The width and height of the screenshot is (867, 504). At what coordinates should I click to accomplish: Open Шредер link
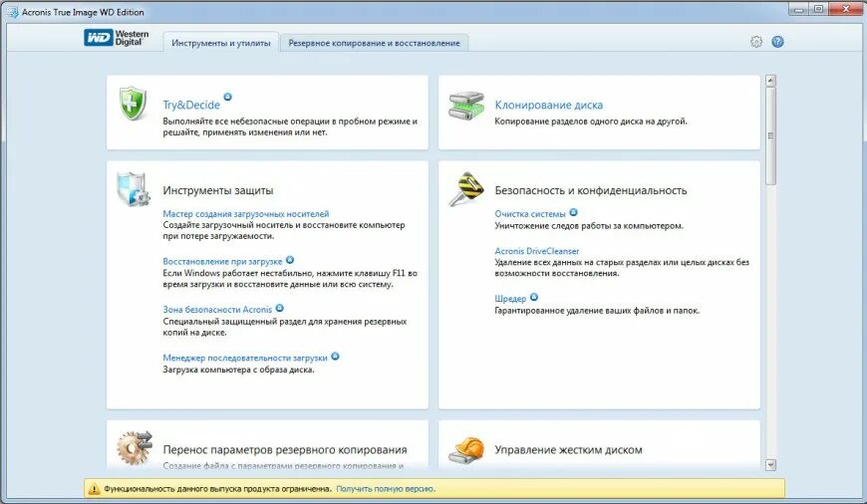(x=510, y=299)
